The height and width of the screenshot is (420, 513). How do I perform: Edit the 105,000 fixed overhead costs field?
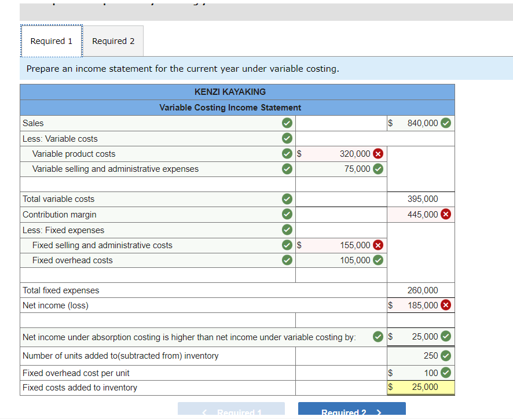341,260
